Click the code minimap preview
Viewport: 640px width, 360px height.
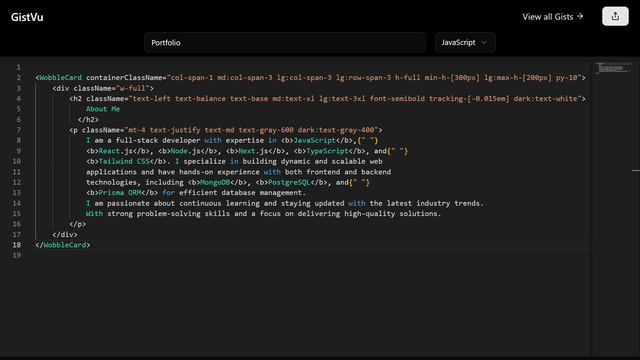point(613,68)
